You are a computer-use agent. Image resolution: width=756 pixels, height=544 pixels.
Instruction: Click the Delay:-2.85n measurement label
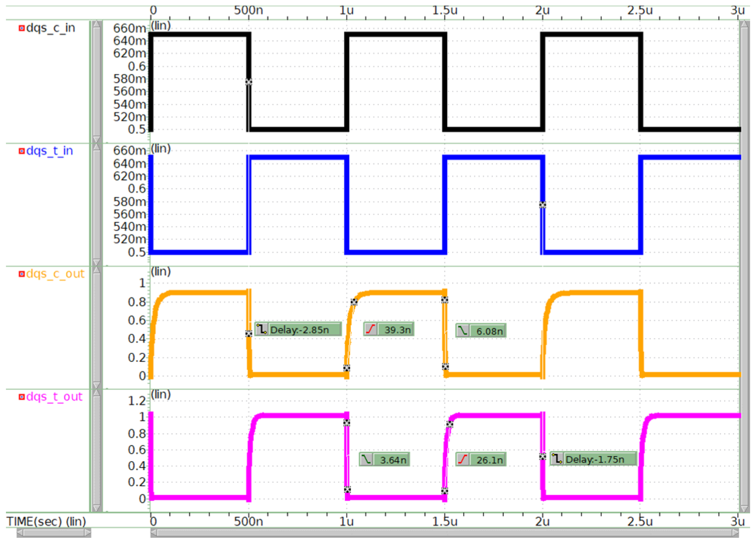pos(304,329)
